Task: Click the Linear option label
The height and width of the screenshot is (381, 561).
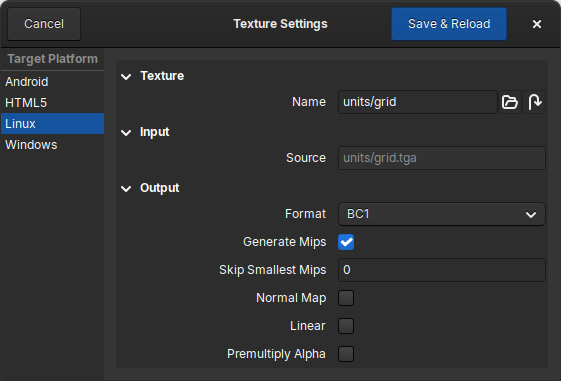Action: [308, 326]
